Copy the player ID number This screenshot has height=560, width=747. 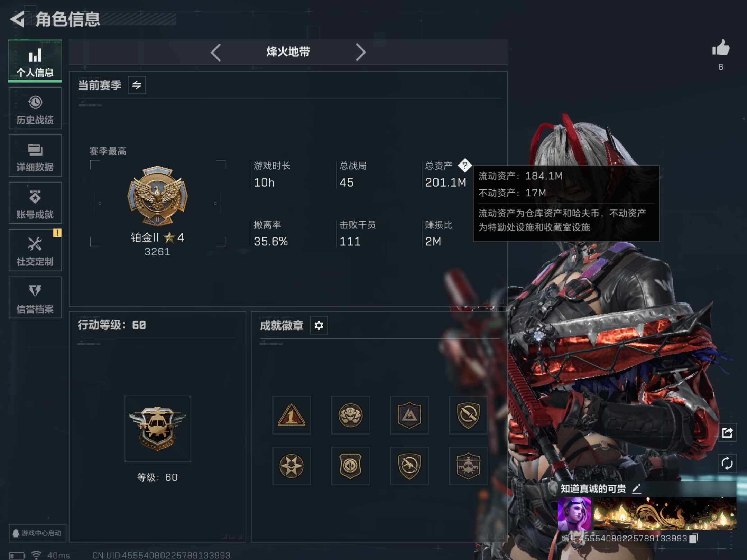(x=694, y=538)
